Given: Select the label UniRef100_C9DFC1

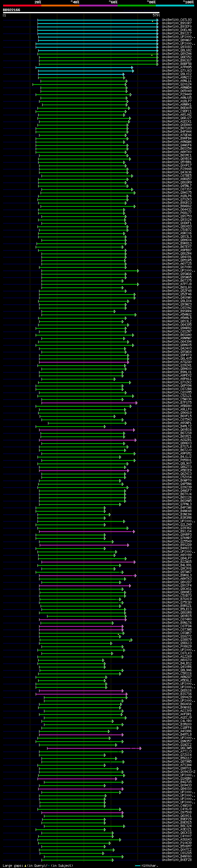Looking at the screenshot, I should pos(177,111).
